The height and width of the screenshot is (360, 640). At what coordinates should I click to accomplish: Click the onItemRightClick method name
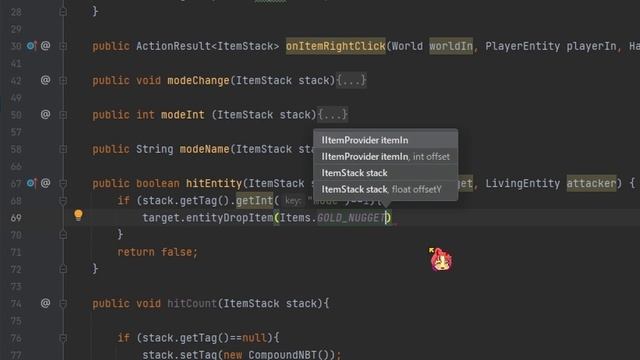pos(336,46)
